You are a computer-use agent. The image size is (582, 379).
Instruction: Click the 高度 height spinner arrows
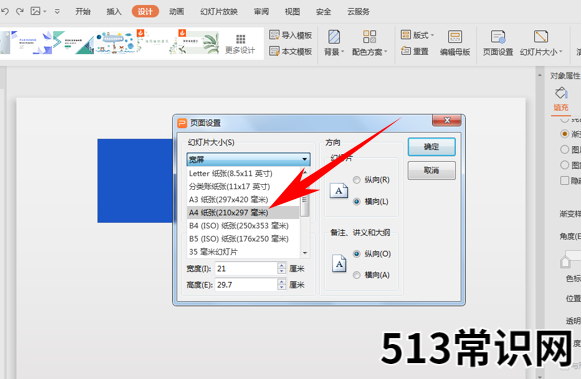tap(282, 285)
